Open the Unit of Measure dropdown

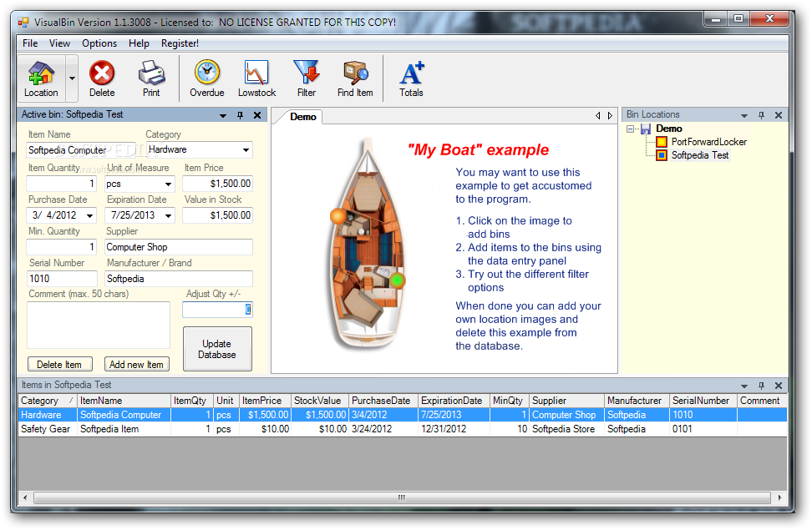click(x=168, y=184)
